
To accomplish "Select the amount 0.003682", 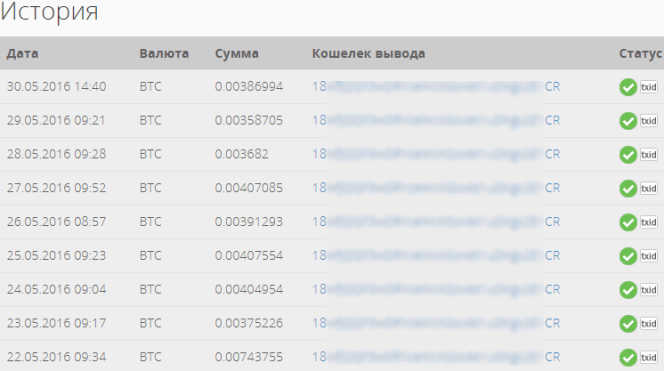I will tap(241, 154).
